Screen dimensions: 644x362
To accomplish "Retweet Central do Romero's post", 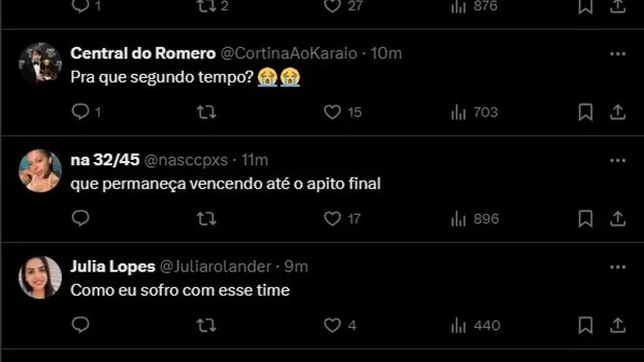I will [206, 111].
